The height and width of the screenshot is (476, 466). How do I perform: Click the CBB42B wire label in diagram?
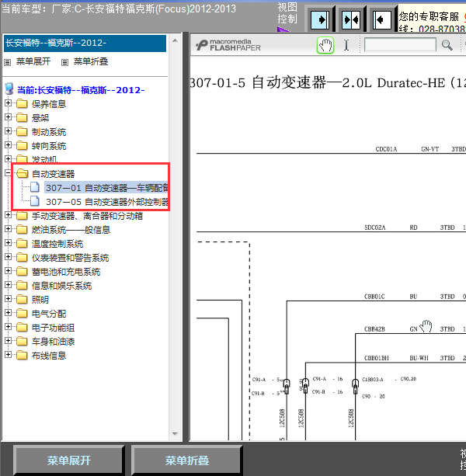pyautogui.click(x=374, y=329)
